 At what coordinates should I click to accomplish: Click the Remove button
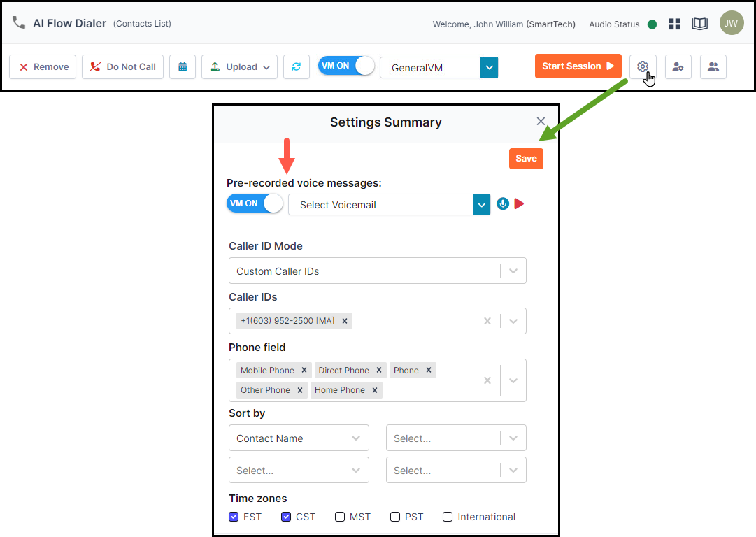point(43,67)
